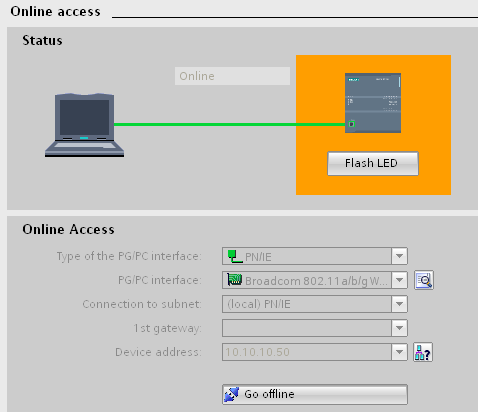Expand the Type of PG/PC interface dropdown

399,256
